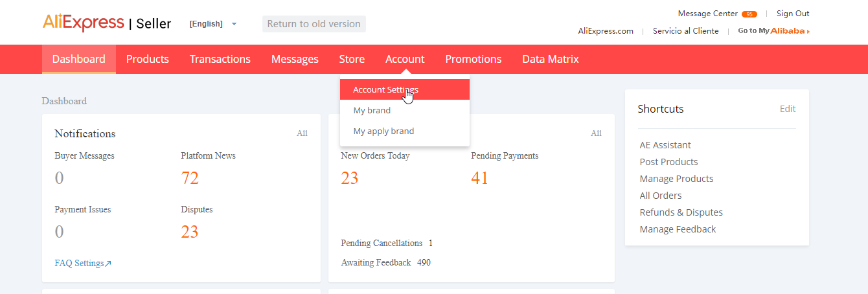Choose My apply brand menu entry

pos(383,131)
